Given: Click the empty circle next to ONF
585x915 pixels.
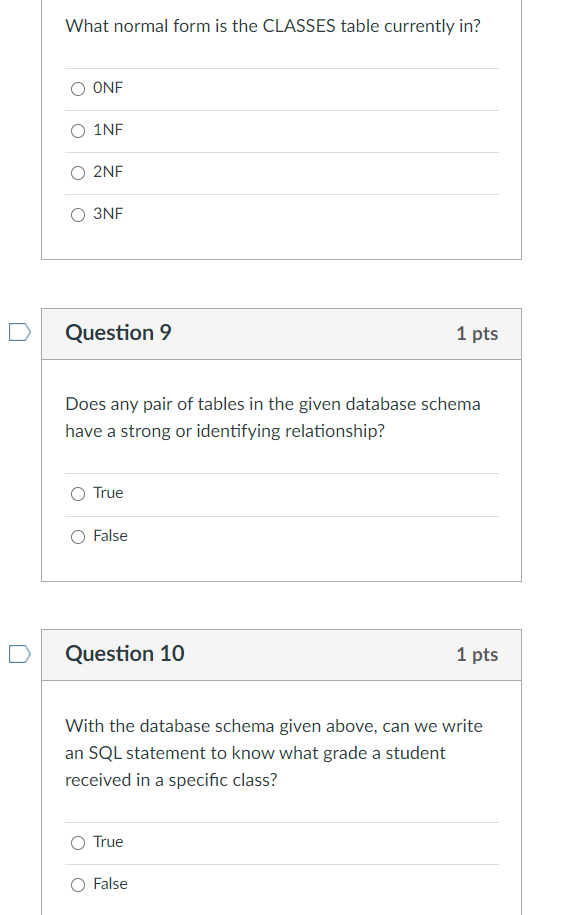Looking at the screenshot, I should pos(78,88).
